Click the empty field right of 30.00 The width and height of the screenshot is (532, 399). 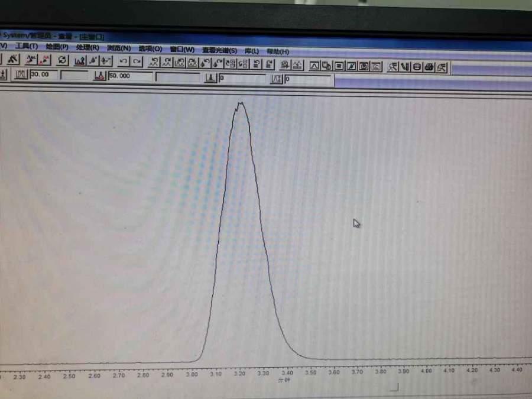coord(74,75)
